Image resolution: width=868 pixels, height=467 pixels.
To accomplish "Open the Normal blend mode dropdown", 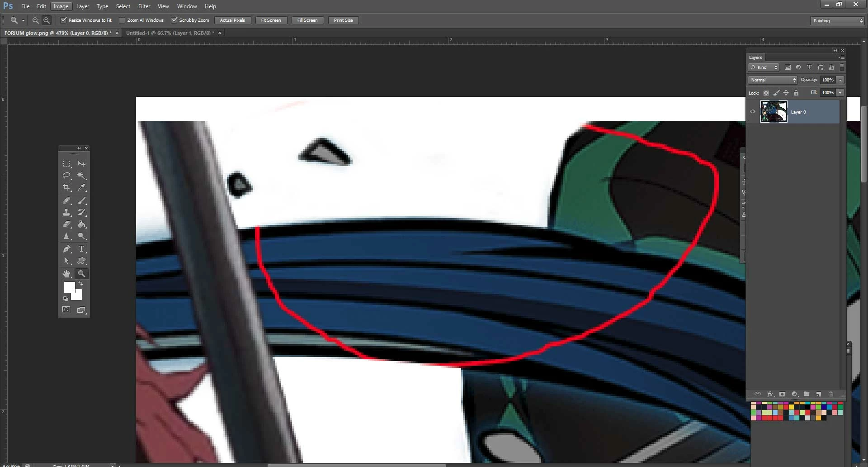I will point(773,80).
